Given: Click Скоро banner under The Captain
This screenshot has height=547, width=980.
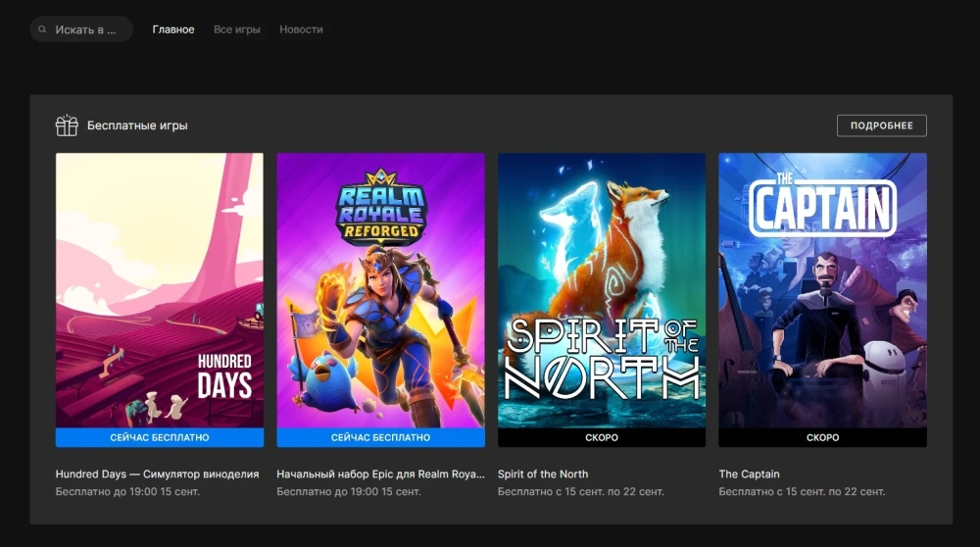Looking at the screenshot, I should pyautogui.click(x=822, y=437).
